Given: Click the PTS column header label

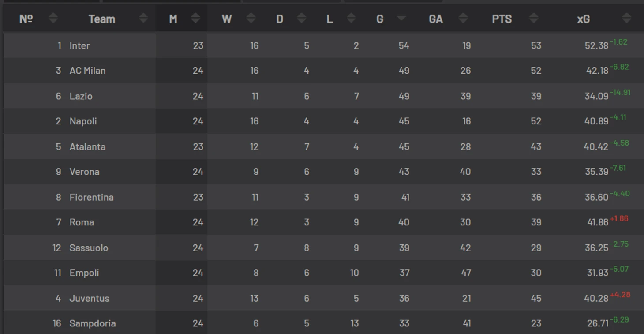Looking at the screenshot, I should click(x=502, y=19).
